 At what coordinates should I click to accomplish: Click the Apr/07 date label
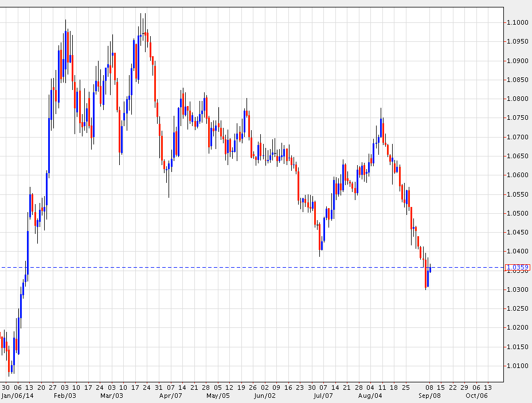pos(171,396)
